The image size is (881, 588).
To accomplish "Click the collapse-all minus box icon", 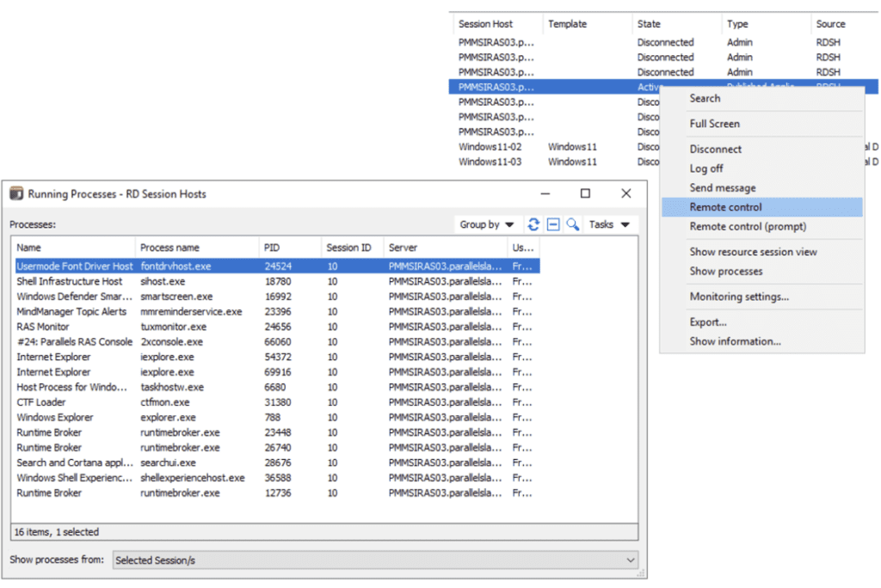I will (x=553, y=224).
